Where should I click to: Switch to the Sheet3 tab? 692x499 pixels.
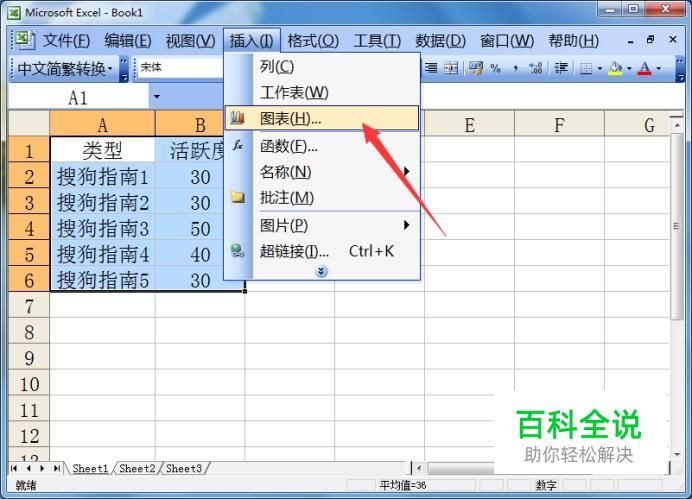point(184,468)
